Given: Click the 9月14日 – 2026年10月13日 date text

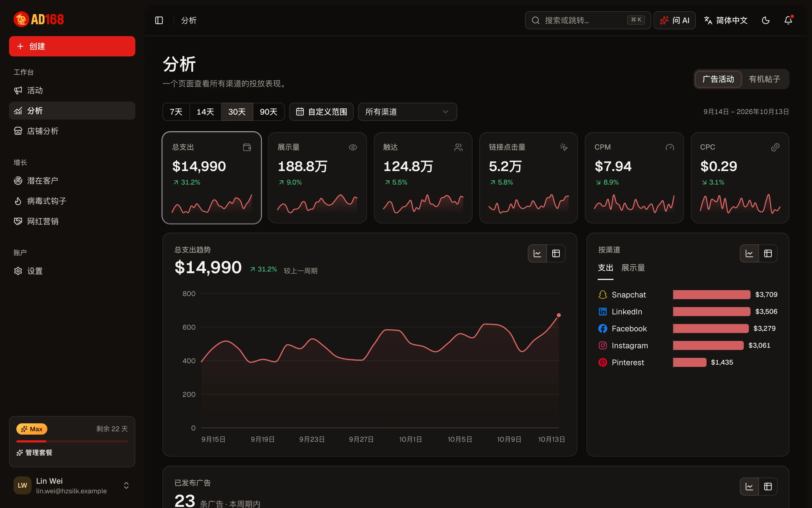Looking at the screenshot, I should [x=746, y=112].
